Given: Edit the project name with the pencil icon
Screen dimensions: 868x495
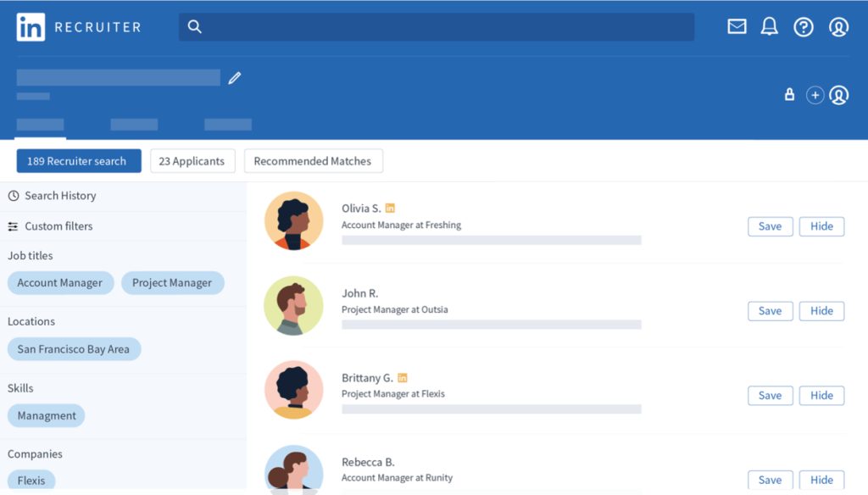Looking at the screenshot, I should pyautogui.click(x=235, y=77).
